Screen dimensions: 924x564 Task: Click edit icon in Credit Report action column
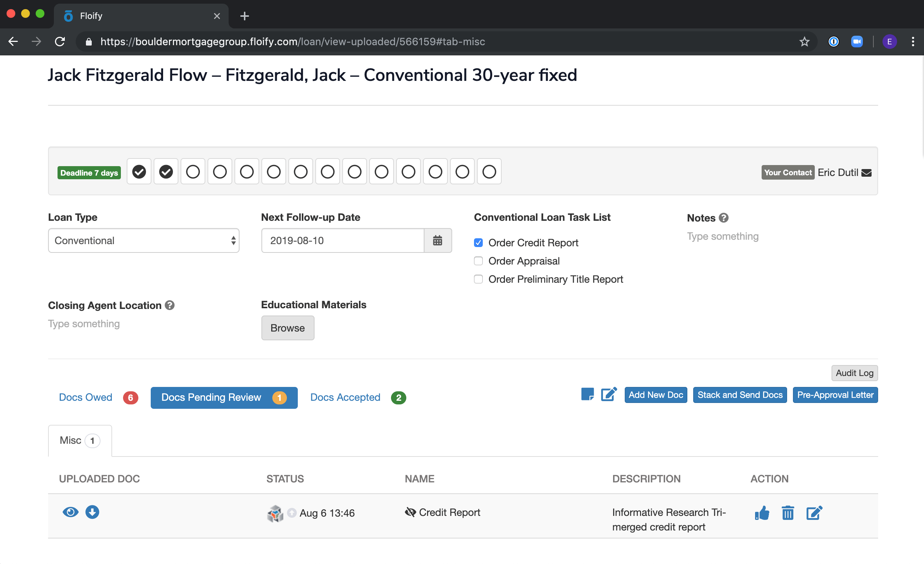(814, 513)
